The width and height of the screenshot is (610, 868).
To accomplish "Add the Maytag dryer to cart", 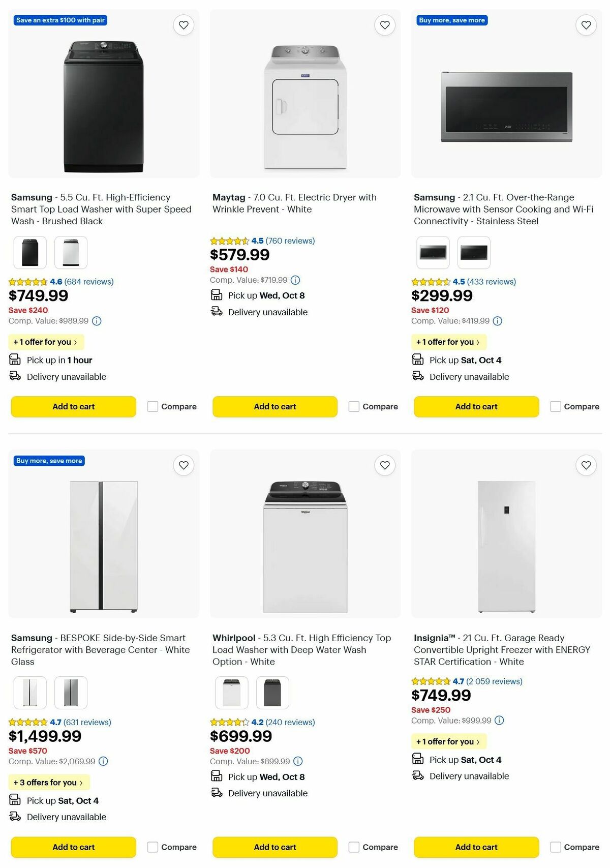I will tap(274, 406).
